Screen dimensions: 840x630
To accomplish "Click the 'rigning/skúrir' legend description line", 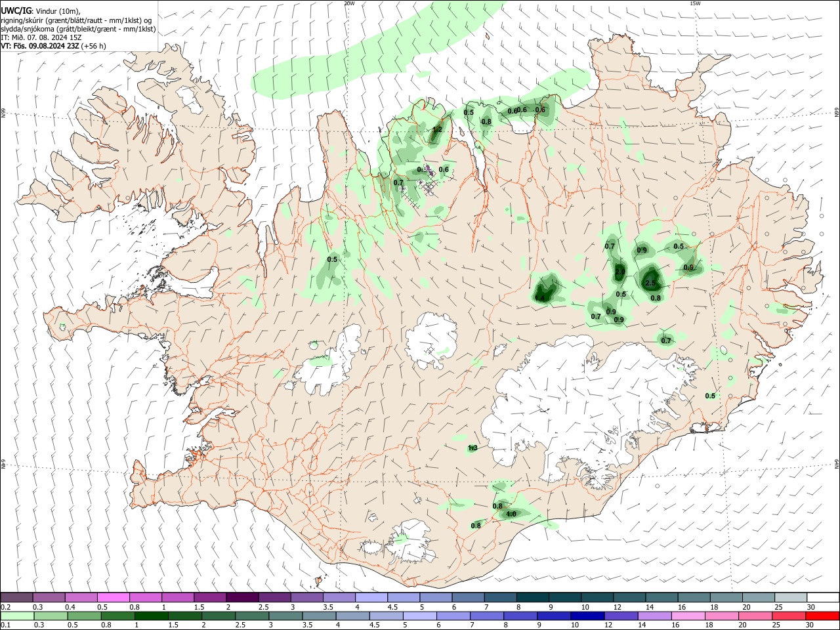I will (77, 20).
